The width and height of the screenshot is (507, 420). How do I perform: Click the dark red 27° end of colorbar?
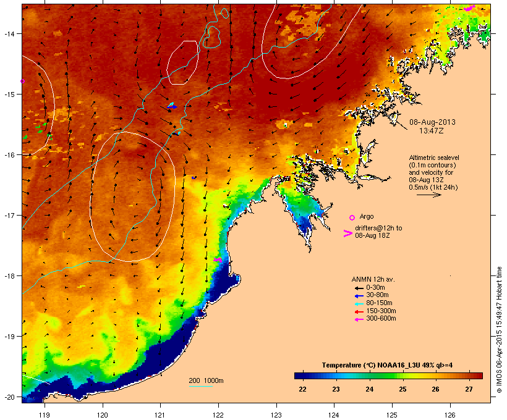click(478, 376)
